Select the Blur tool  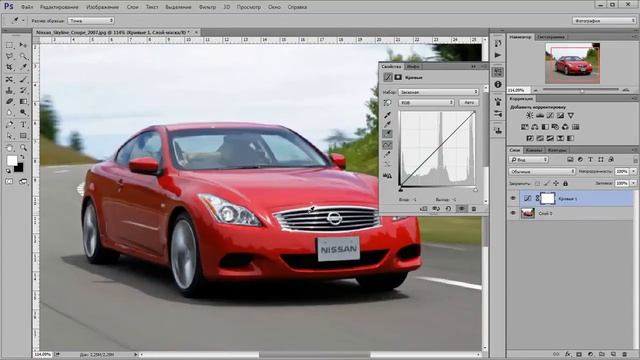[x=9, y=113]
